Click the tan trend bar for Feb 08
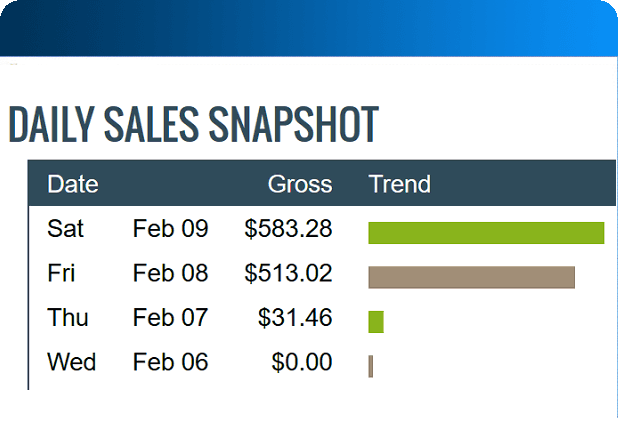 point(471,277)
